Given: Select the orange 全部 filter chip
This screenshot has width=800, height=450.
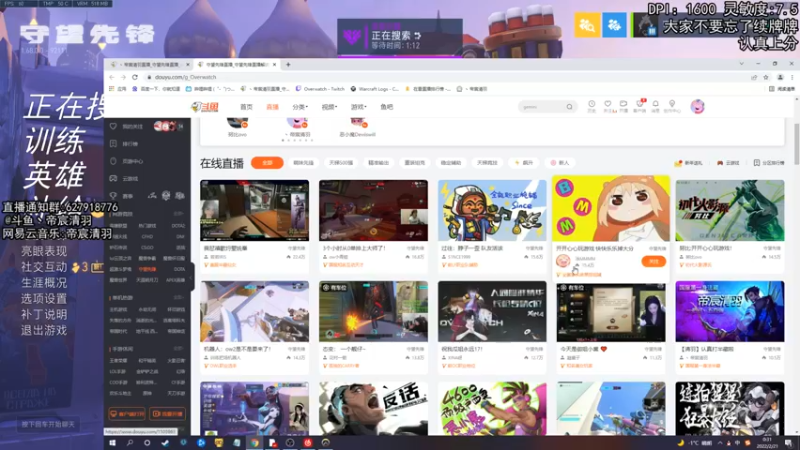Looking at the screenshot, I should point(267,163).
